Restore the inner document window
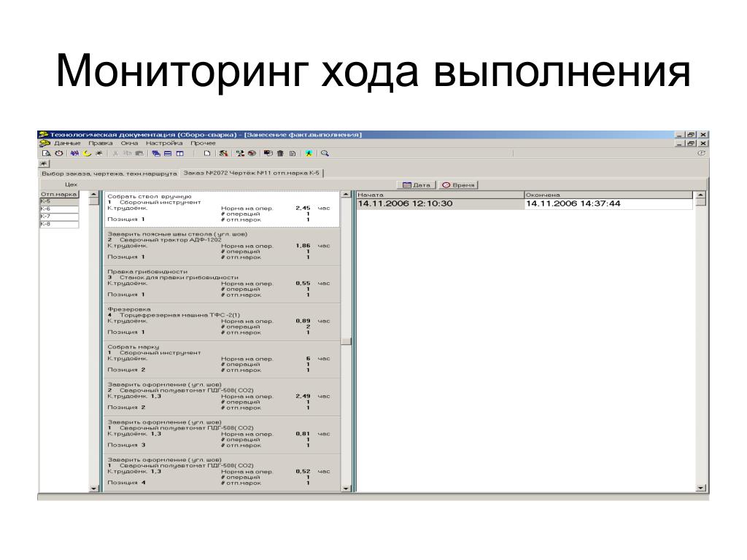Viewport: 747px width, 560px height. 692,144
